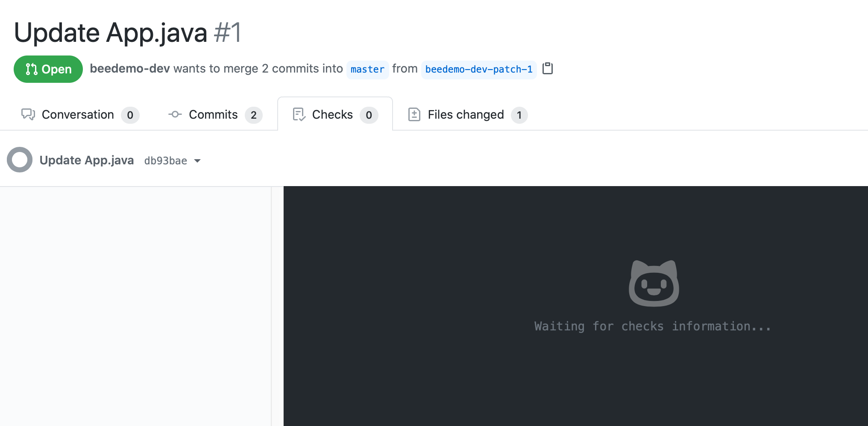868x426 pixels.
Task: Open the beedemo-dev user profile link
Action: (130, 69)
